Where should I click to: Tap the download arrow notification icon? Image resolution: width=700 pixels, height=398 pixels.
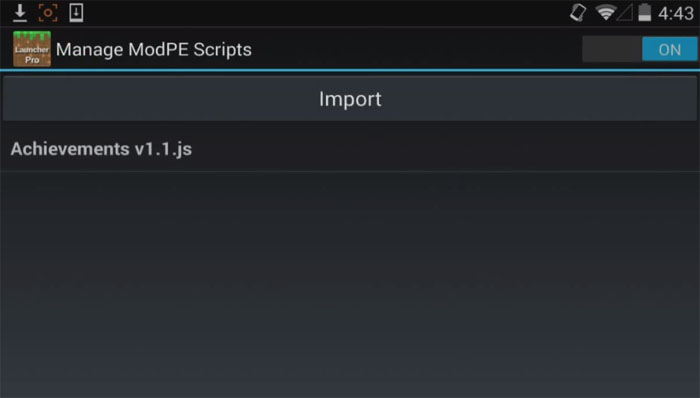click(20, 12)
